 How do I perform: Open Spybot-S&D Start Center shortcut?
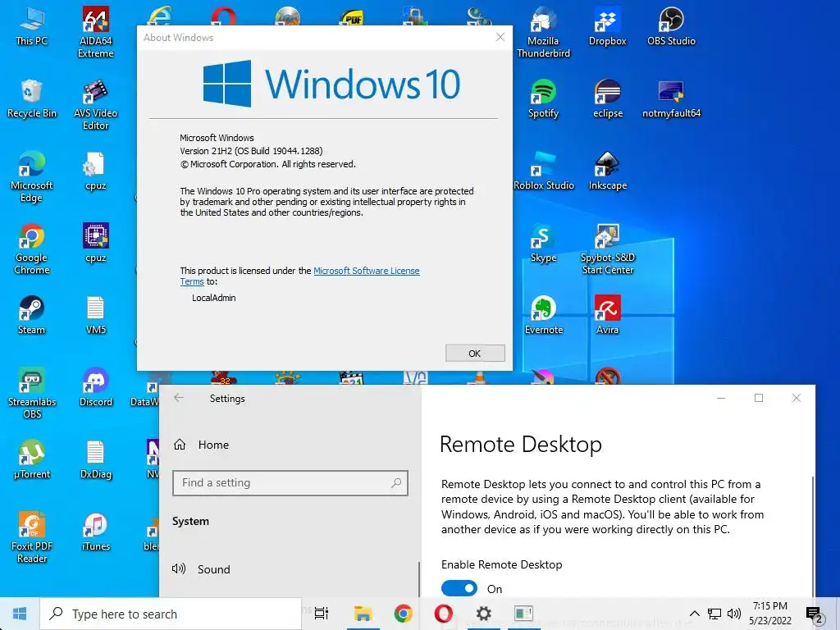tap(608, 249)
